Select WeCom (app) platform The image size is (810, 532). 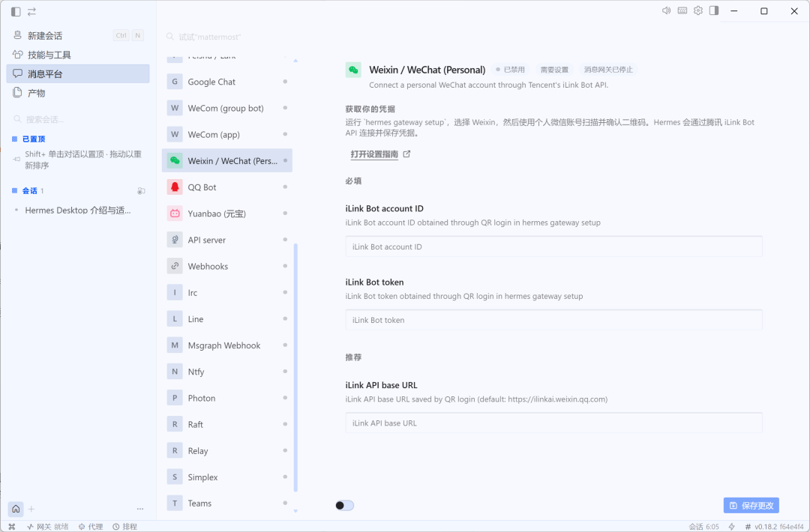coord(226,134)
